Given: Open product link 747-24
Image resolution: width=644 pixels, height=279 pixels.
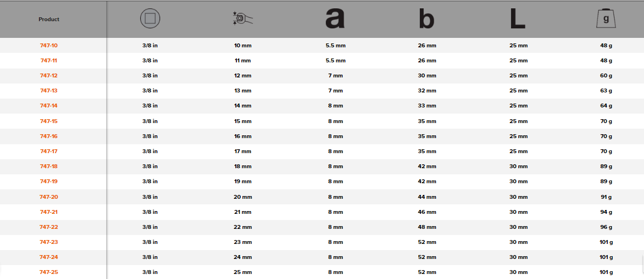Looking at the screenshot, I should pos(49,257).
